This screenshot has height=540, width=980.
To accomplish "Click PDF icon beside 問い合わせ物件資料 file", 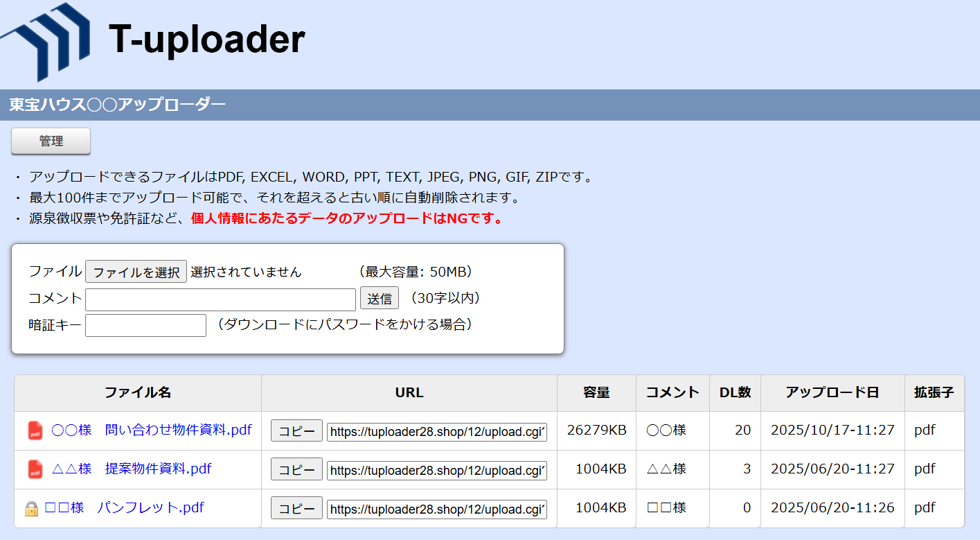I will coord(35,430).
